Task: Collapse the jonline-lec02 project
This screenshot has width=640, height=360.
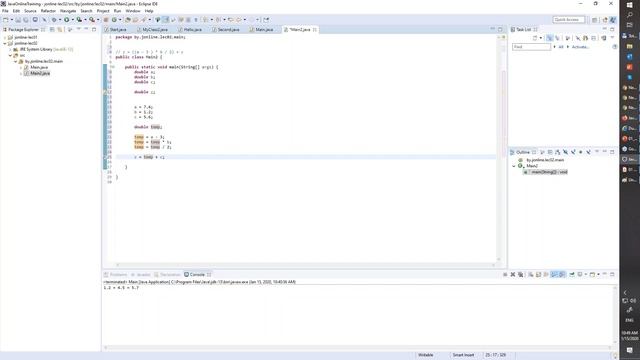Action: 5,43
